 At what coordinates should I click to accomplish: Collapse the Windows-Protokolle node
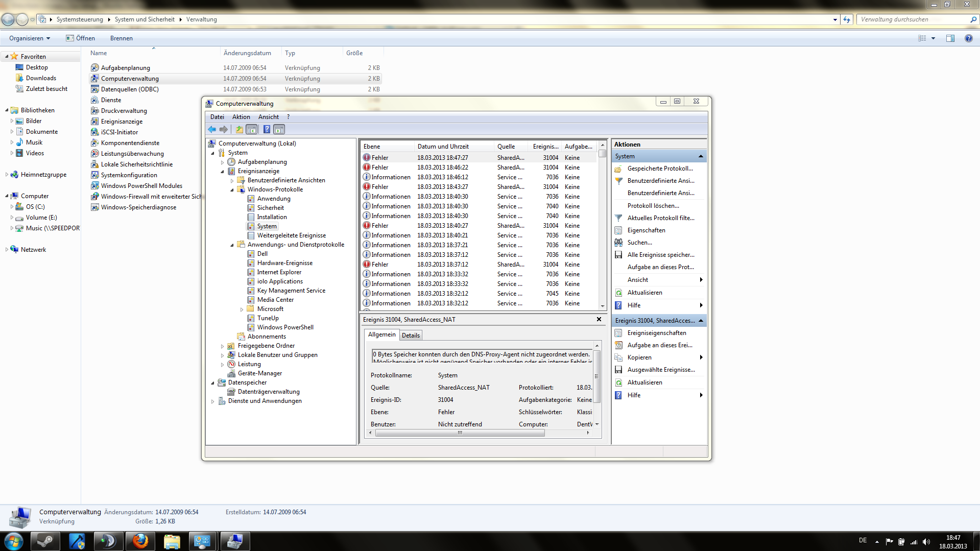coord(232,190)
